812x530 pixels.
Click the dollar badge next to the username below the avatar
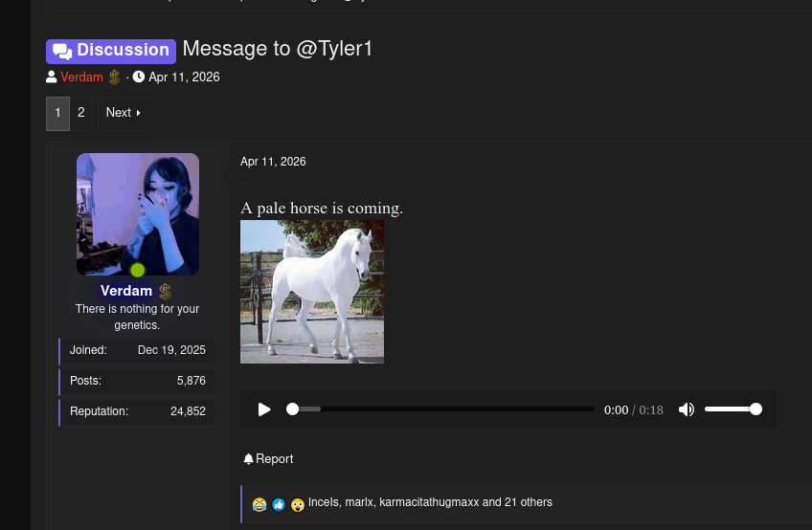[x=165, y=292]
